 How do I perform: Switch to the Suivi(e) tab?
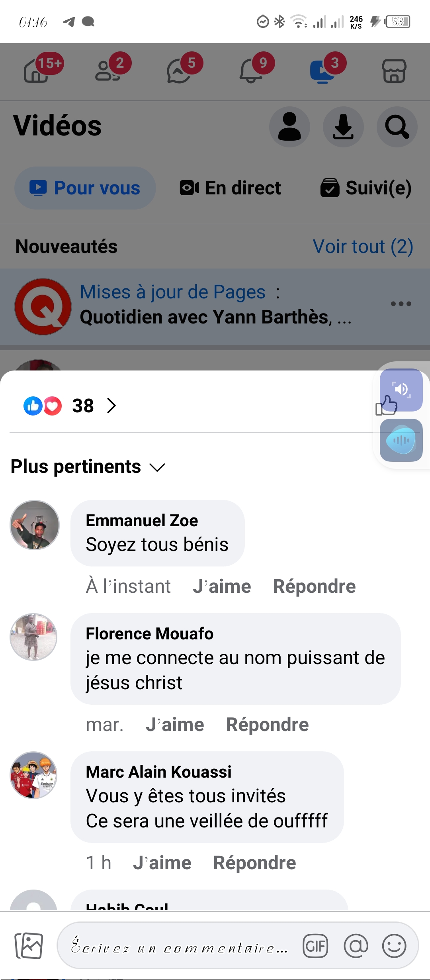366,188
